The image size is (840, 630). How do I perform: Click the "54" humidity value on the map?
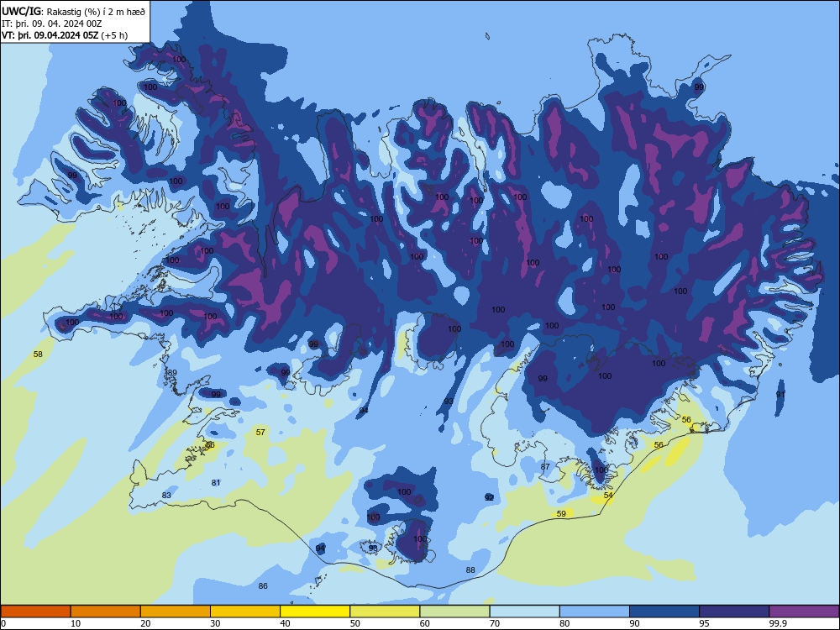tap(608, 495)
